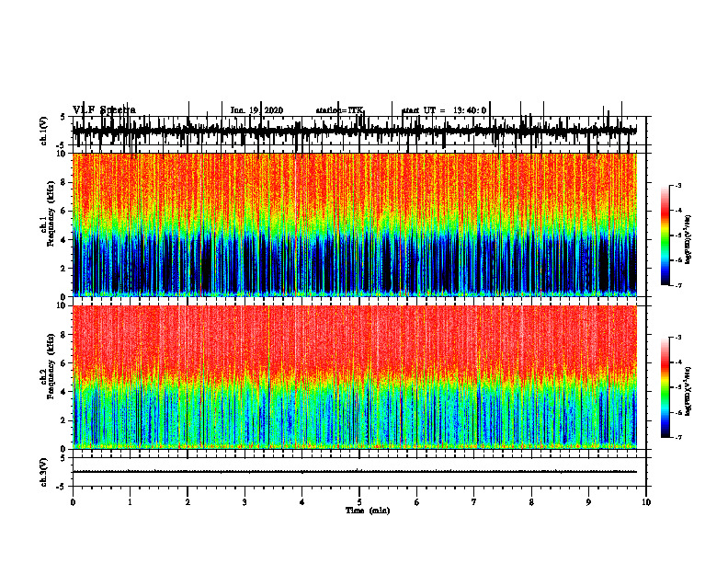Click the ch.1 spectrogram panel
The height and width of the screenshot is (563, 728).
355,224
